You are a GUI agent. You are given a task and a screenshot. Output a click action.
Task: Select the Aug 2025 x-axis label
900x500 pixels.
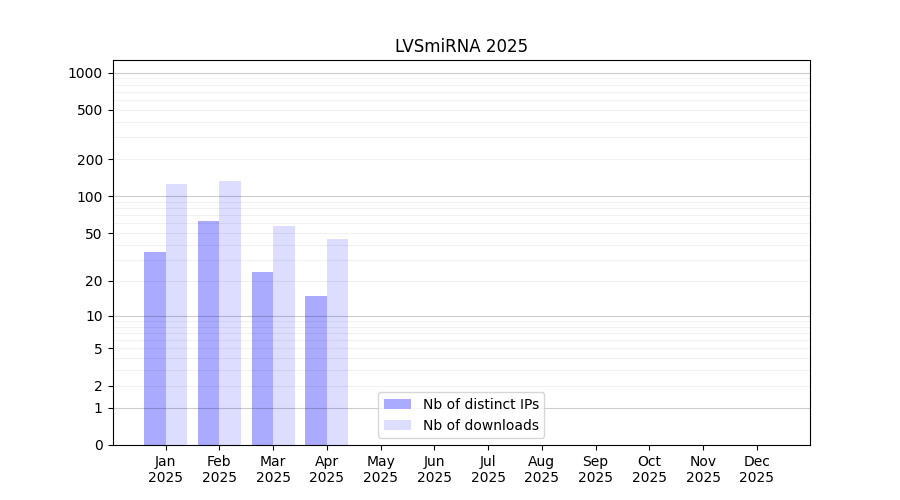(542, 469)
